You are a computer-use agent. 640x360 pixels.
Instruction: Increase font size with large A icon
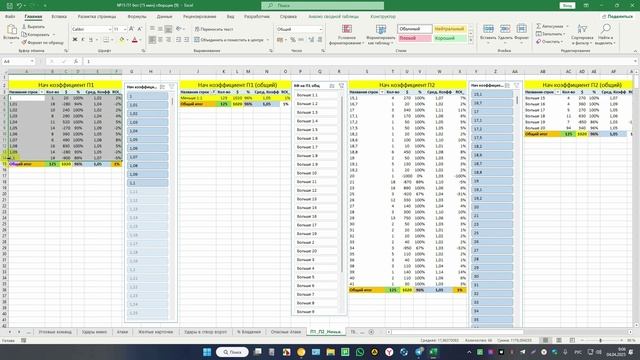click(131, 29)
